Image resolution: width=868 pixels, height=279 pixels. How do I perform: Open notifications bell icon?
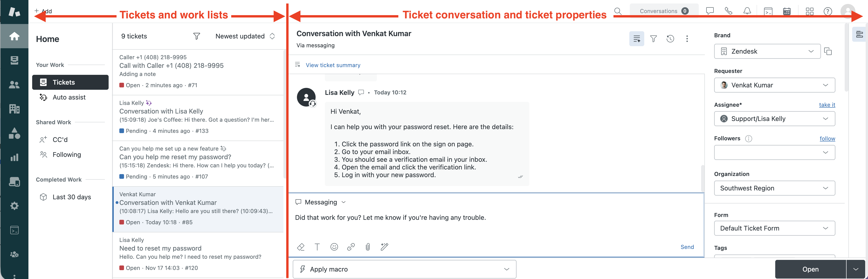(747, 11)
